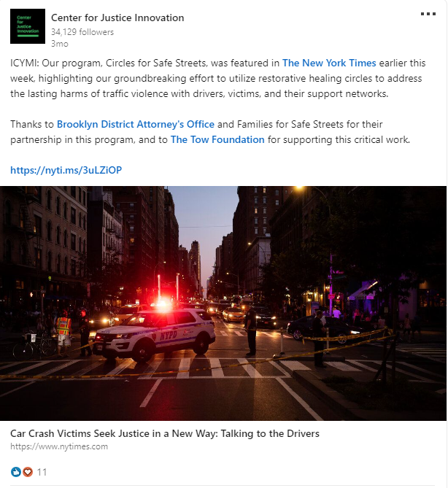Click the 3mo post timestamp

[59, 44]
